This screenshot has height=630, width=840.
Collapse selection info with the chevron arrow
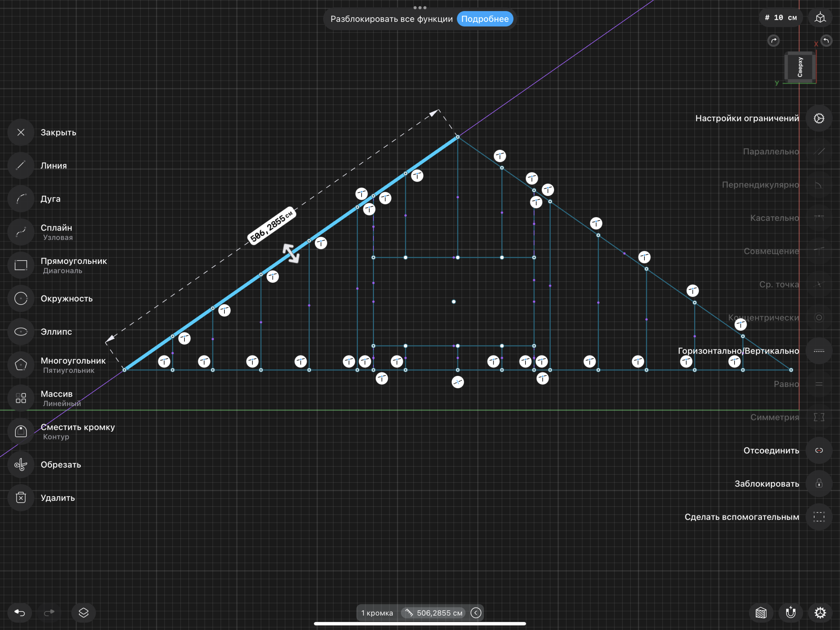pos(476,613)
